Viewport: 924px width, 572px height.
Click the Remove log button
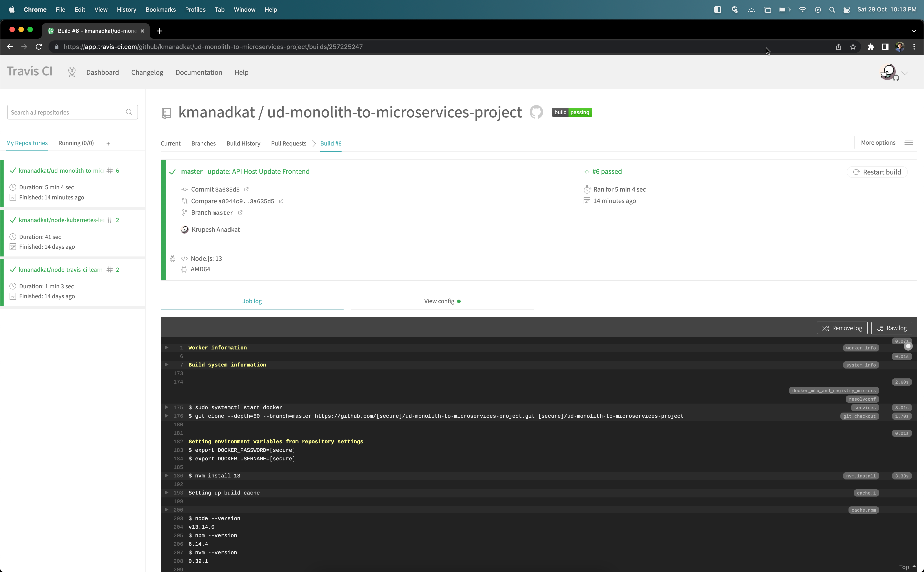pos(842,328)
